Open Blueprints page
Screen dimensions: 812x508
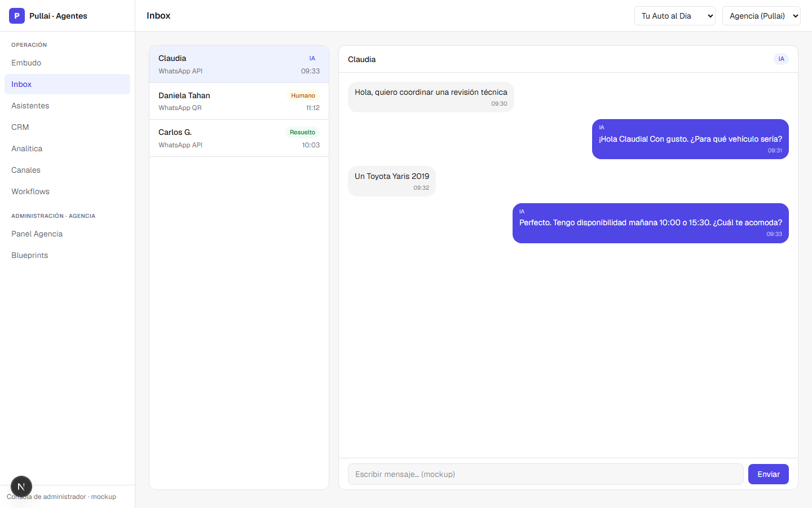(x=67, y=255)
